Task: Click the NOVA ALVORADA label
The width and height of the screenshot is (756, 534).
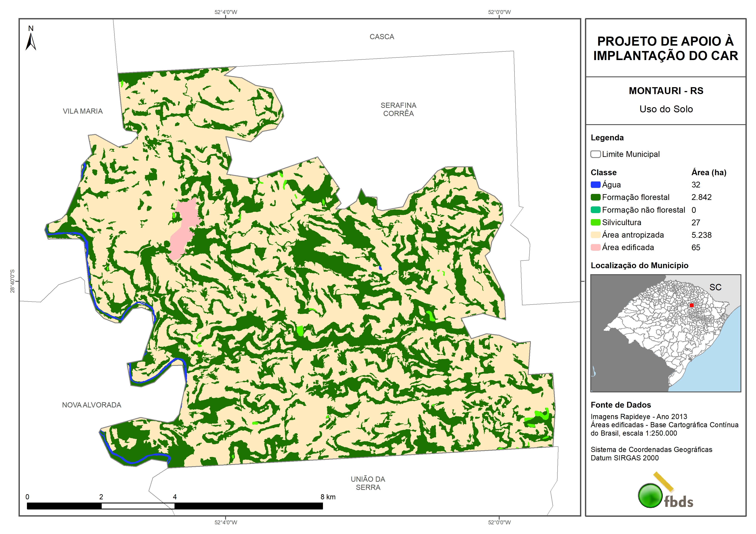Action: click(92, 405)
